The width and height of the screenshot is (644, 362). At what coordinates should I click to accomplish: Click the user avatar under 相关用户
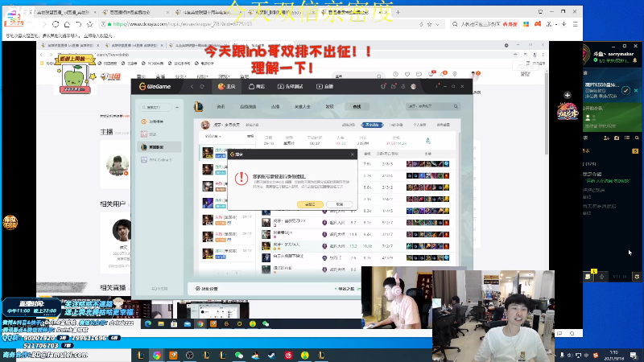[x=122, y=230]
